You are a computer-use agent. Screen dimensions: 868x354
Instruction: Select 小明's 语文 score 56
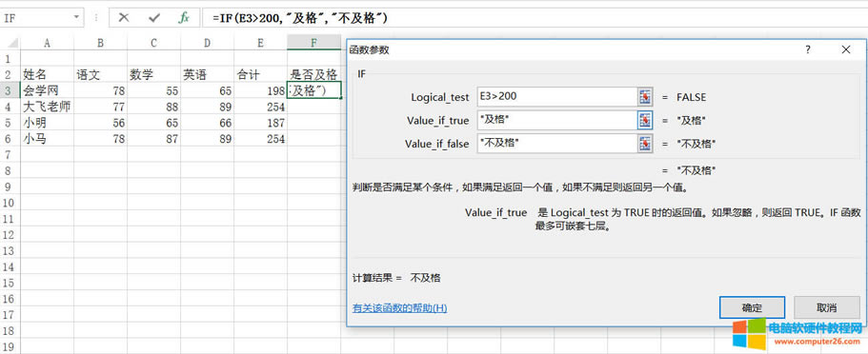100,123
